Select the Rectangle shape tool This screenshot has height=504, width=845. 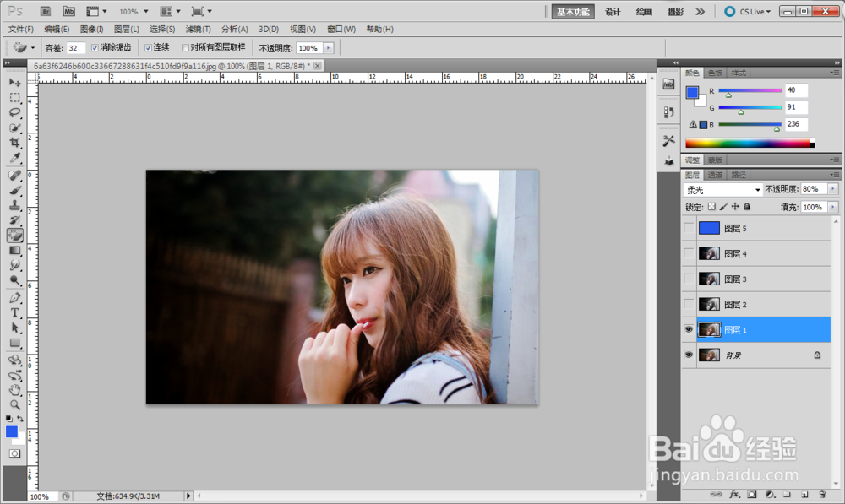click(14, 343)
